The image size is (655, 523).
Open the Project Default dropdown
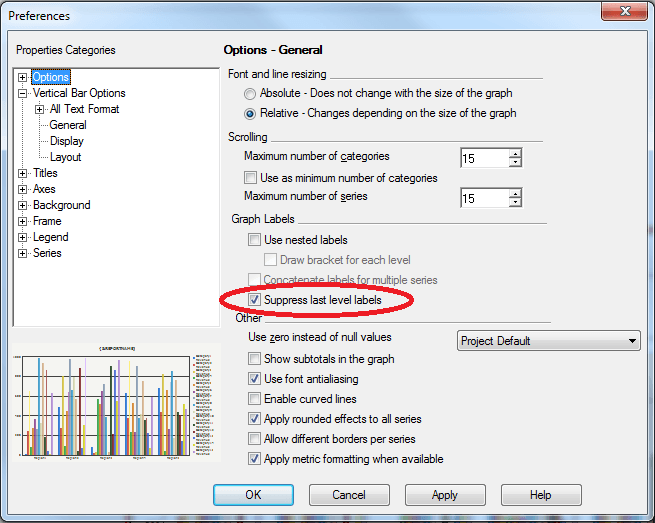(548, 341)
